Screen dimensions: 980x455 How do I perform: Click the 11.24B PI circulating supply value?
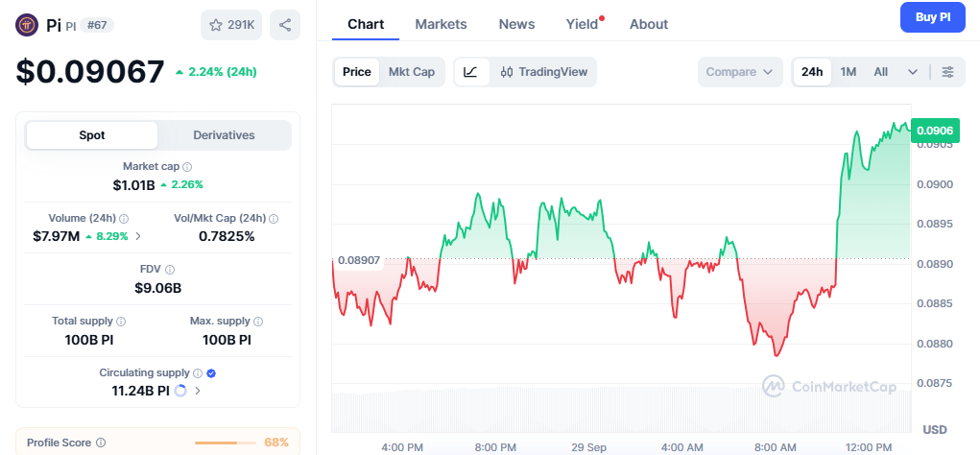tap(141, 392)
